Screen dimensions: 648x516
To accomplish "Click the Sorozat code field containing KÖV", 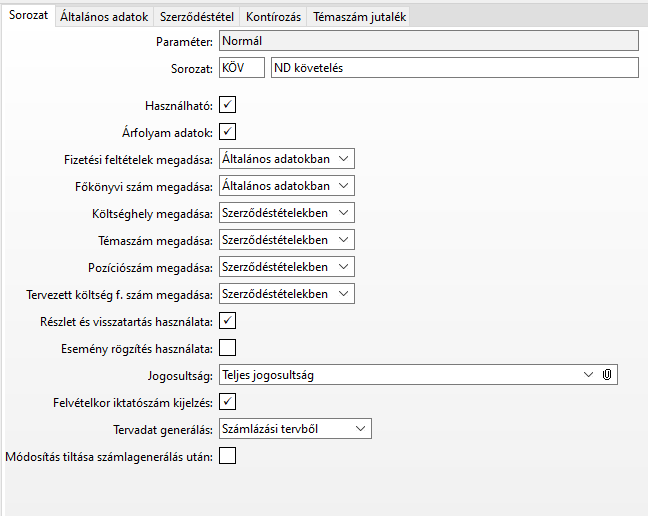I will point(241,68).
